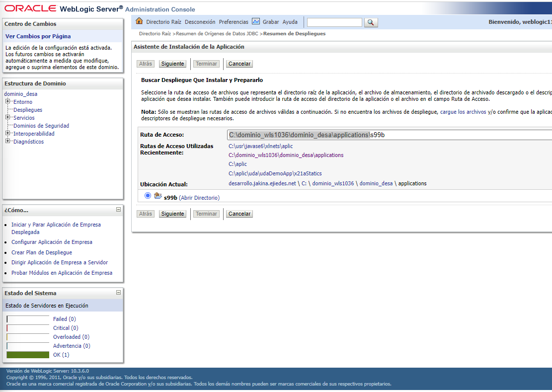Open Dirigir Aplicación de Empresa a Servidor
This screenshot has height=392, width=552.
tap(60, 262)
